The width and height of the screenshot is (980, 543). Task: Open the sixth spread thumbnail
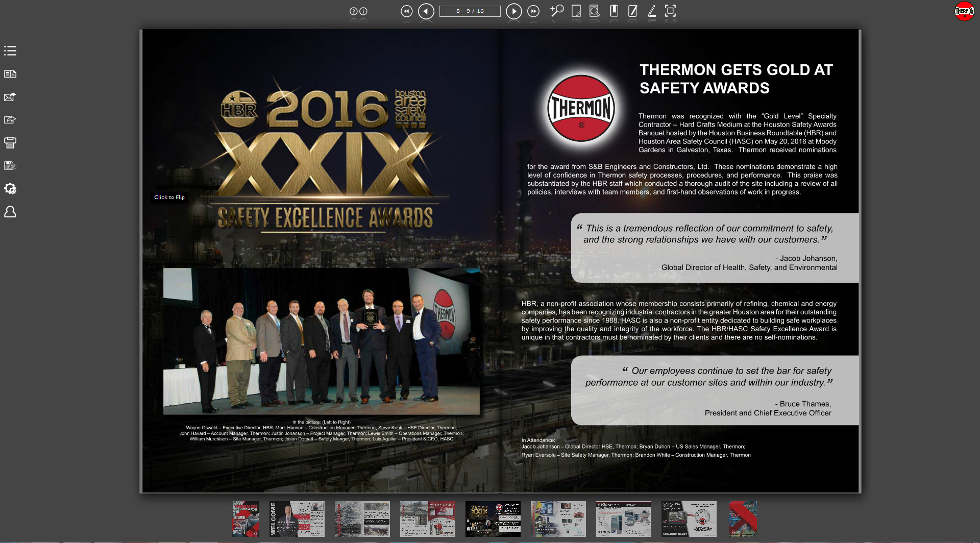tap(558, 519)
